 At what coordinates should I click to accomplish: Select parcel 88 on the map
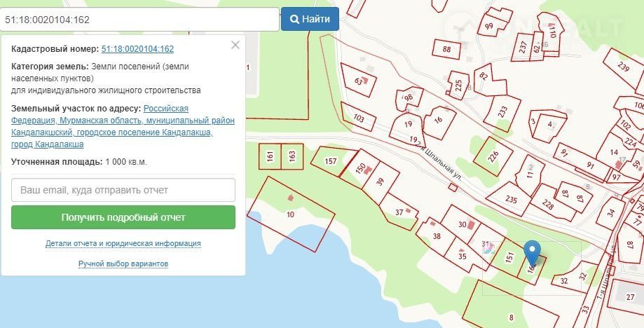click(446, 49)
